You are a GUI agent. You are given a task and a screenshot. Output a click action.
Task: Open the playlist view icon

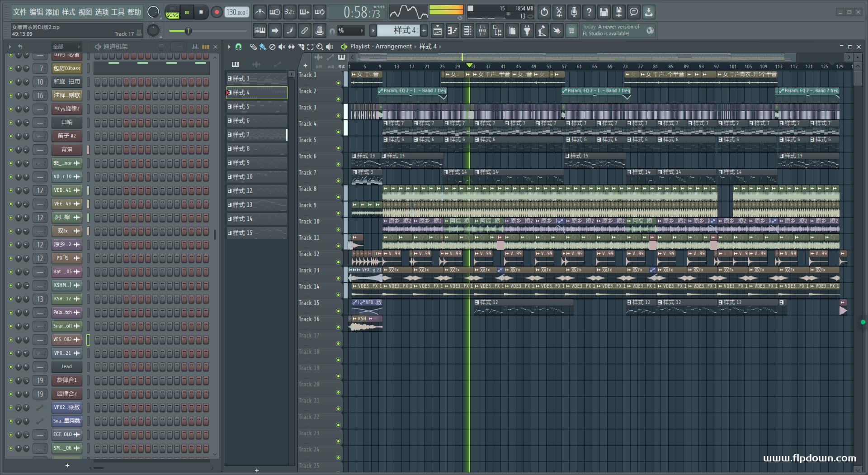(438, 31)
